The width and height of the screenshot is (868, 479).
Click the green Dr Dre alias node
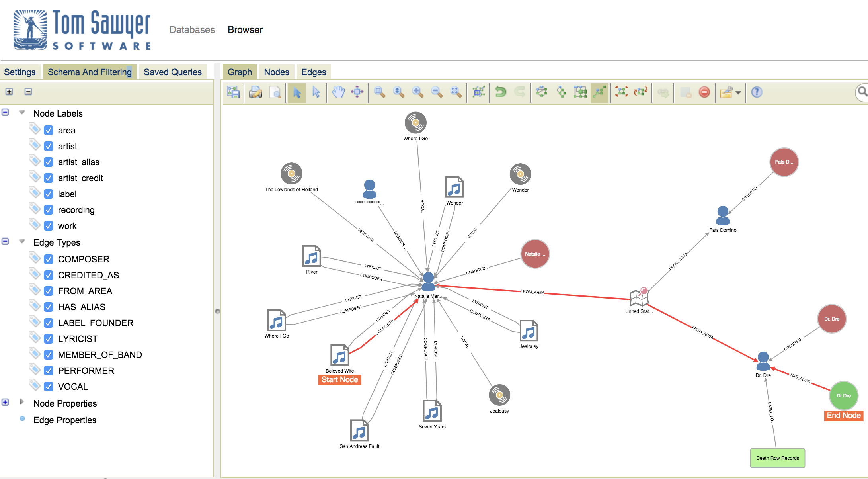843,396
